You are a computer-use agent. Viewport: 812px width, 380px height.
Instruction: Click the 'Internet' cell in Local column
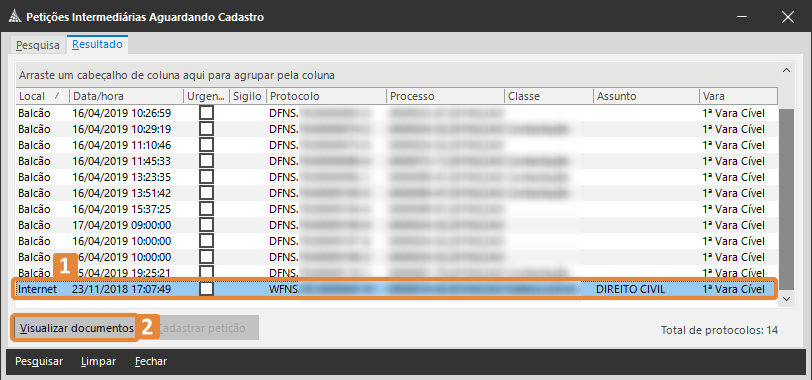pos(37,289)
